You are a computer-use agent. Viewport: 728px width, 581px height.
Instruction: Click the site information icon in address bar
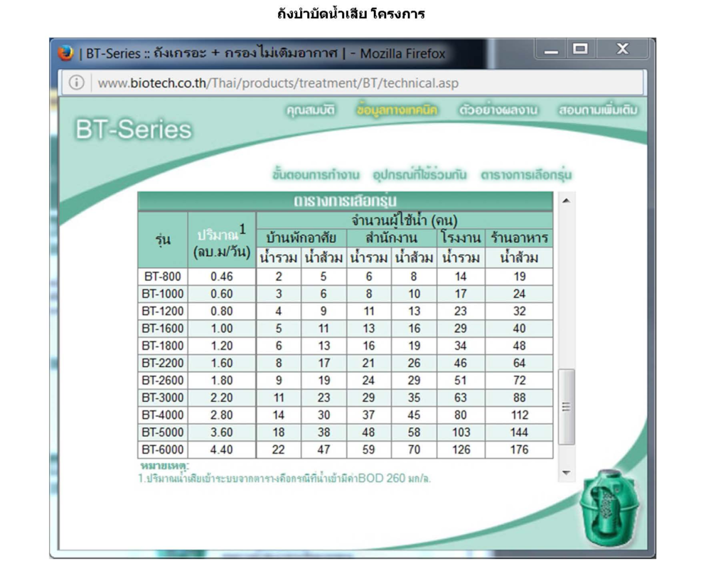pos(76,83)
